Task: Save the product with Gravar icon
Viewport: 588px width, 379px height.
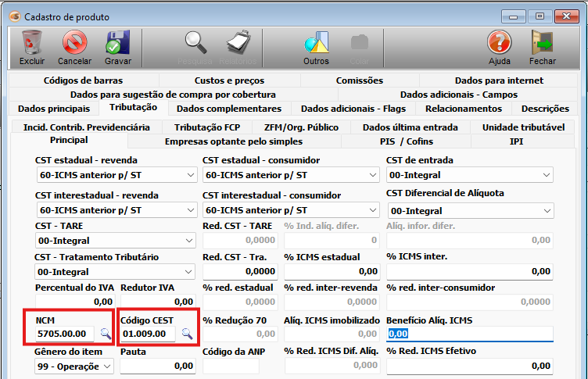Action: click(x=117, y=47)
